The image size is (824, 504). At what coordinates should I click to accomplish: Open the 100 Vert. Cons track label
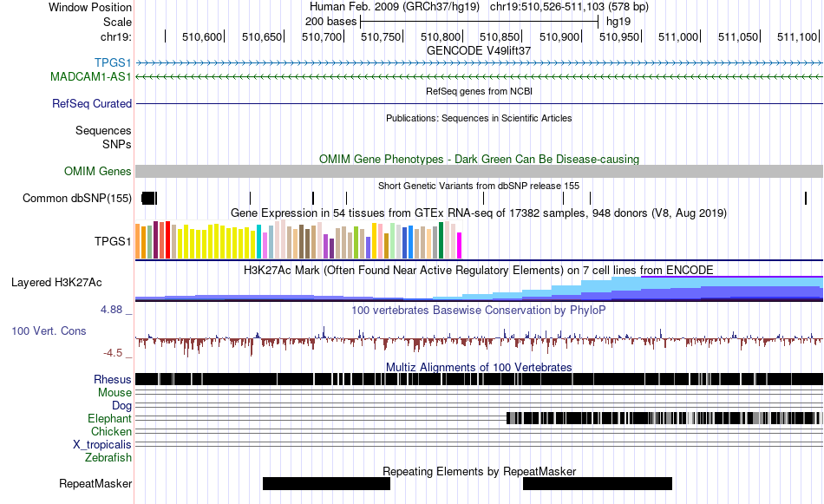pos(49,331)
